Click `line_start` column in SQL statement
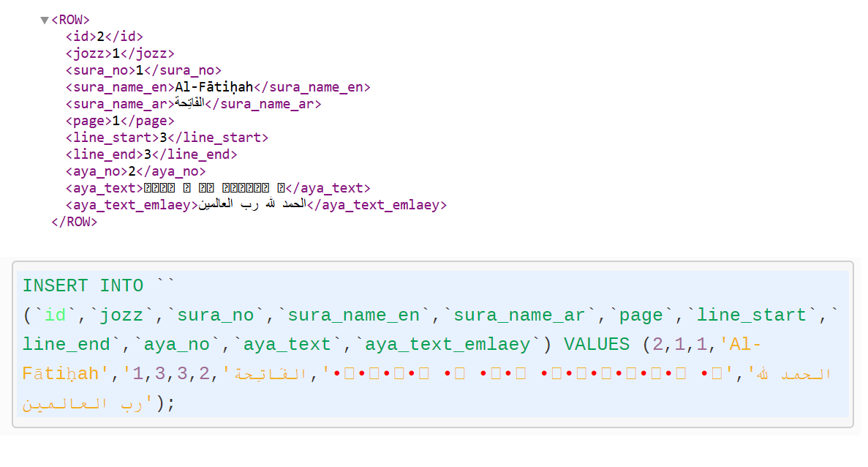The height and width of the screenshot is (467, 868). tap(752, 315)
